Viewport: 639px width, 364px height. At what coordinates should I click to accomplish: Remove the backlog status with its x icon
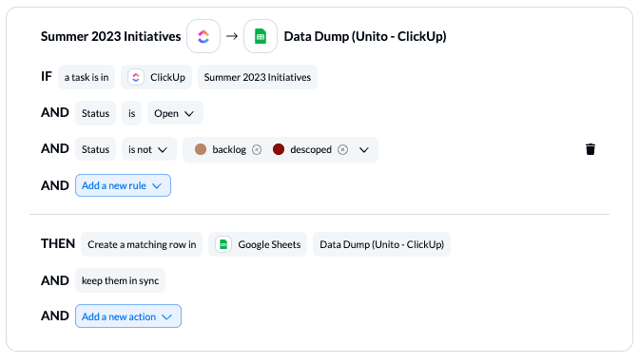tap(257, 150)
